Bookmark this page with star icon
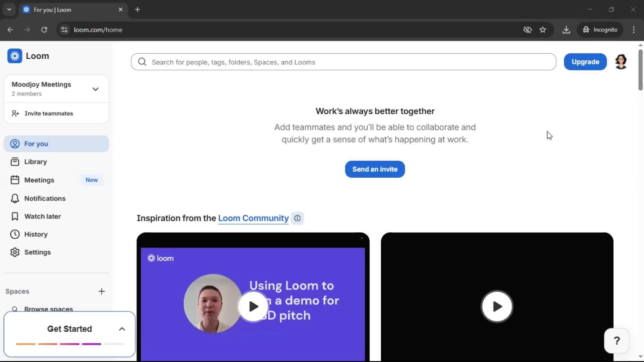 click(543, 30)
